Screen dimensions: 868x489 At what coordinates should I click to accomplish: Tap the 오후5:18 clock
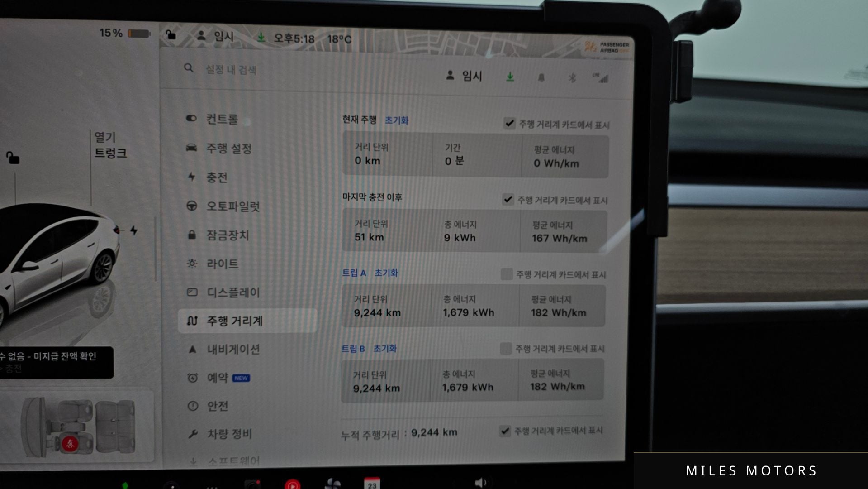(x=294, y=38)
